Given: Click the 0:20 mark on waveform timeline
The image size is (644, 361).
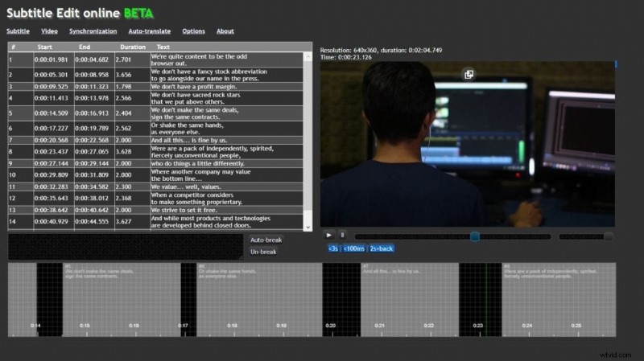Looking at the screenshot, I should pyautogui.click(x=331, y=326).
